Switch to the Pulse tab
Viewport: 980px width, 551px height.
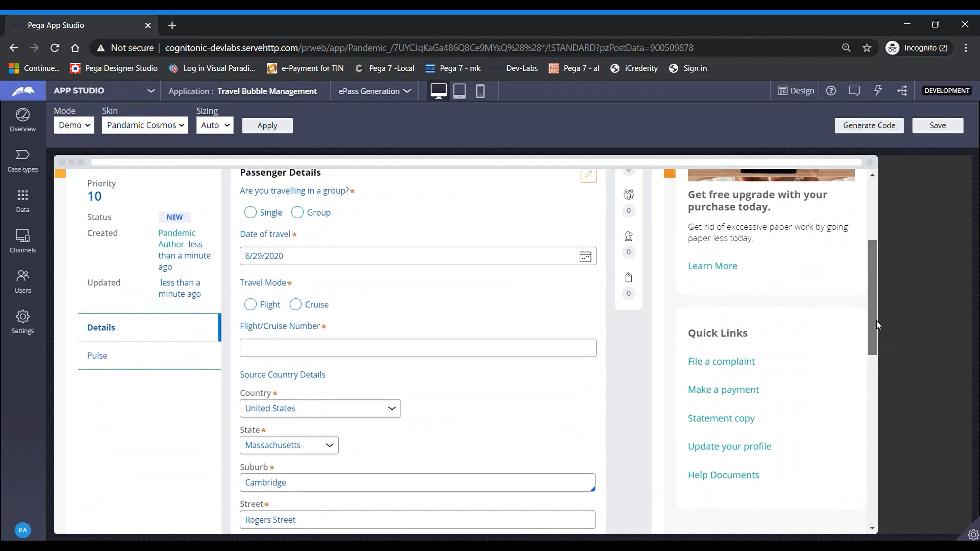click(x=97, y=355)
